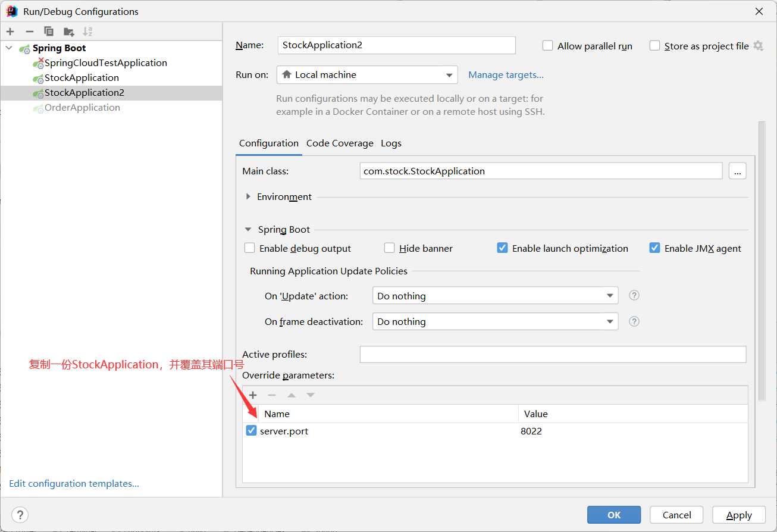Uncheck Enable JMX agent
This screenshot has height=532, width=777.
click(655, 248)
